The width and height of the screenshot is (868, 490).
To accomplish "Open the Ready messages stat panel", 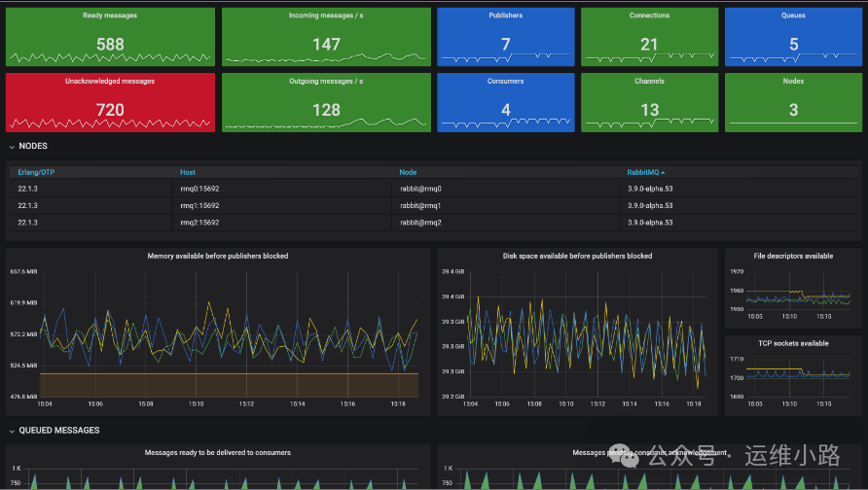I will pos(110,37).
